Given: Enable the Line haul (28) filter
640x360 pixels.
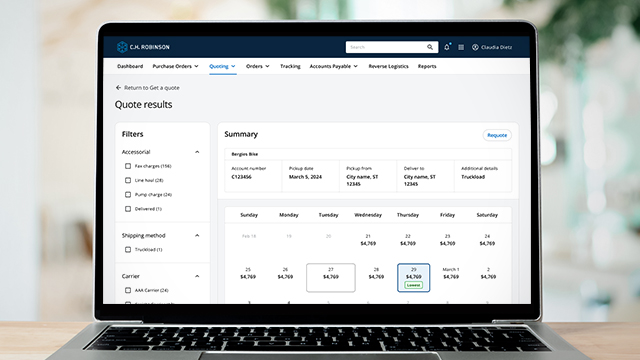Looking at the screenshot, I should point(128,180).
